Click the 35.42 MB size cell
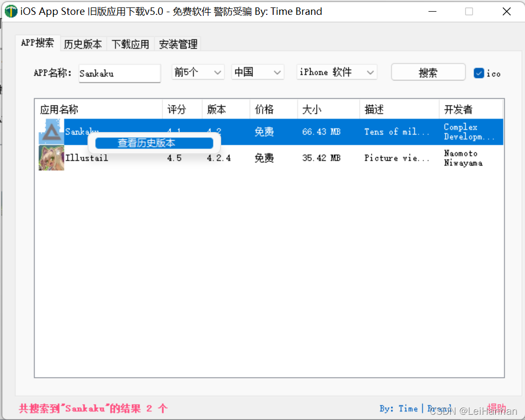Image resolution: width=525 pixels, height=420 pixels. (x=321, y=157)
